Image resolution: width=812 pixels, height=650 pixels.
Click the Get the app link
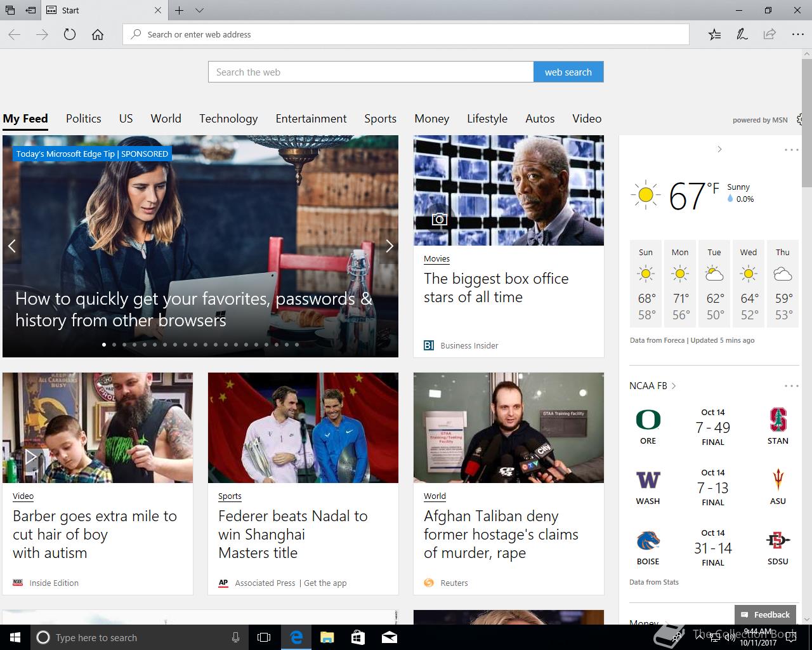325,583
